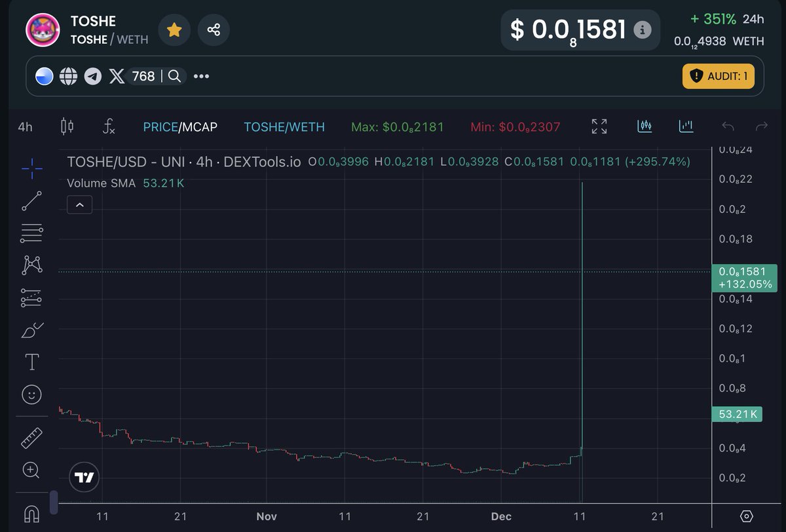
Task: Open the token website globe icon
Action: point(68,77)
